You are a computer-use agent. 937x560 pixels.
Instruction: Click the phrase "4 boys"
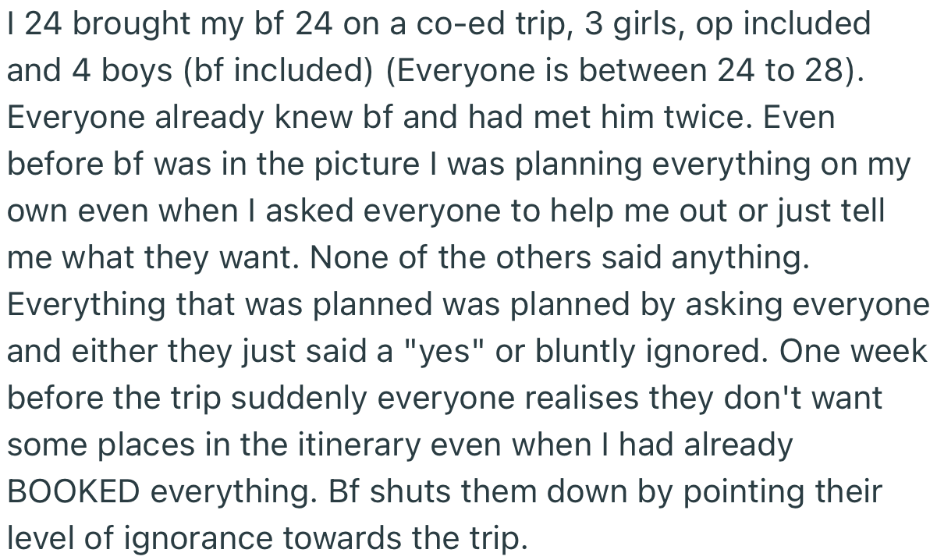(x=117, y=70)
